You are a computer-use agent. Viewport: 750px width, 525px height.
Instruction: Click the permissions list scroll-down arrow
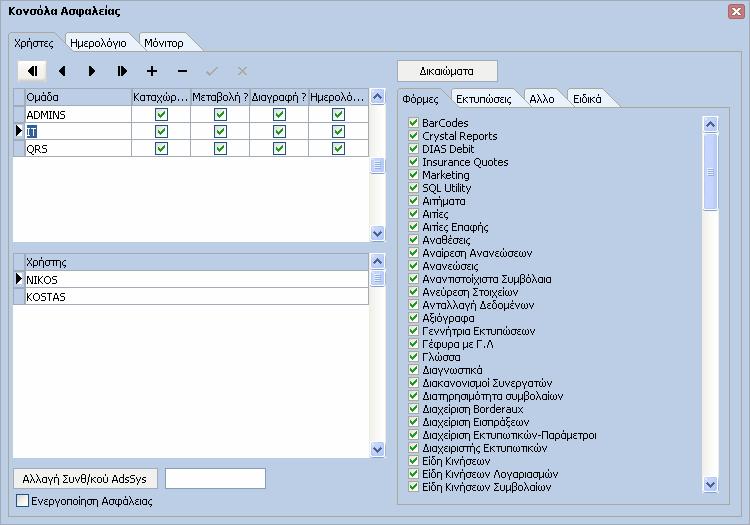710,484
